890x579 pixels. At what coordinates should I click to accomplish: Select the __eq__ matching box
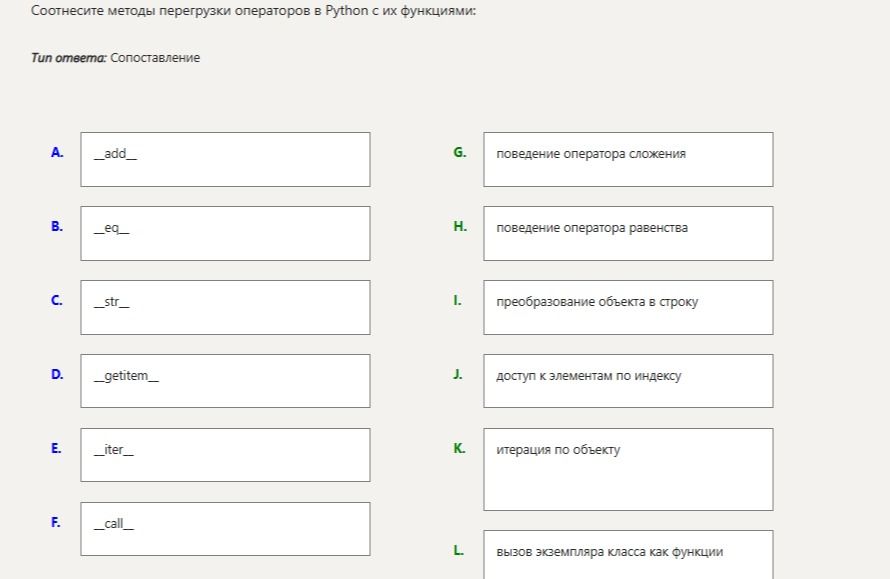[225, 233]
